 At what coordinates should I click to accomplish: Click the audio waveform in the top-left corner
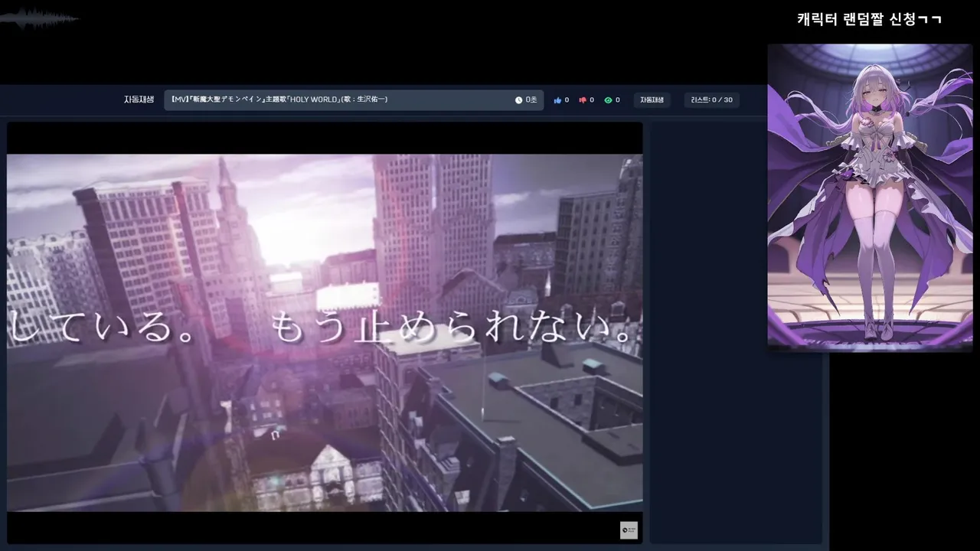click(x=40, y=18)
